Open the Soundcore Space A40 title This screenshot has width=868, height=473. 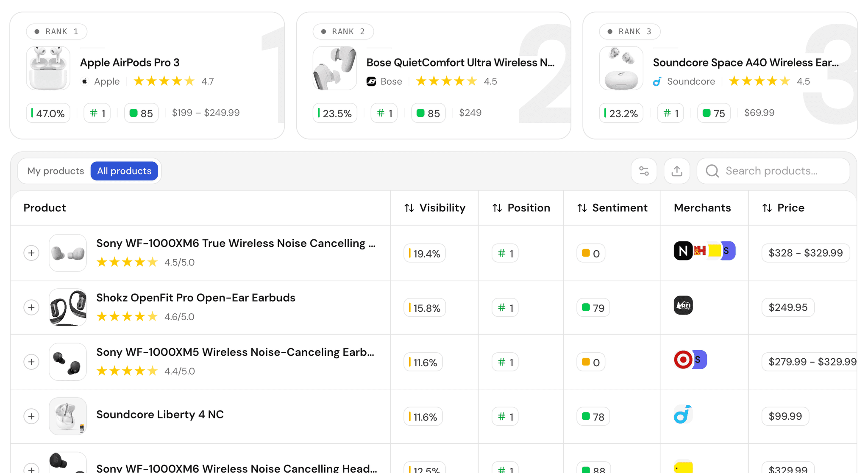point(746,63)
